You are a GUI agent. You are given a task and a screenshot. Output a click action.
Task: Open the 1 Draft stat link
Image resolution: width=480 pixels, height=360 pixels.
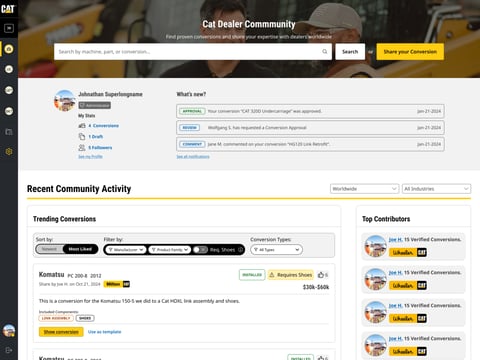(x=96, y=137)
